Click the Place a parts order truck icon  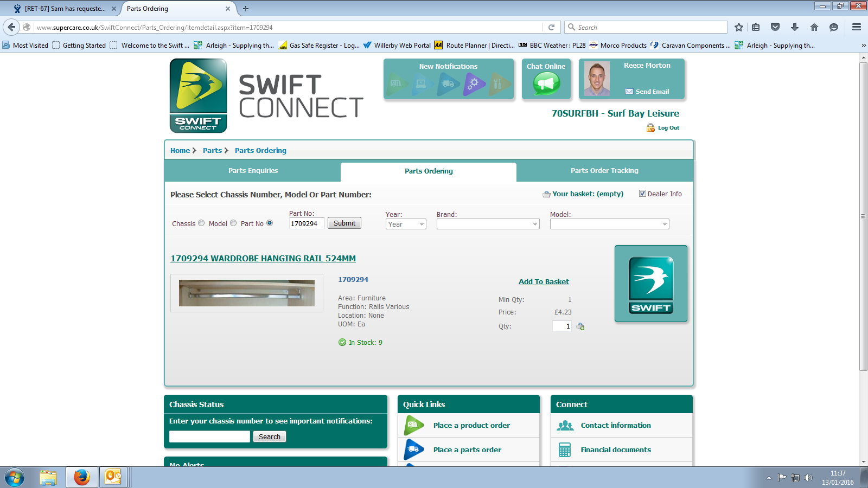pyautogui.click(x=414, y=450)
